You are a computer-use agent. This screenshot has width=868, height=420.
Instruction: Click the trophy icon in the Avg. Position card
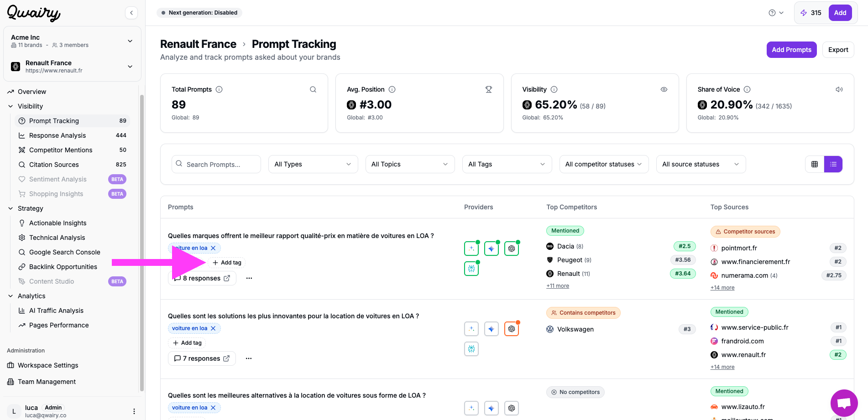click(x=489, y=89)
